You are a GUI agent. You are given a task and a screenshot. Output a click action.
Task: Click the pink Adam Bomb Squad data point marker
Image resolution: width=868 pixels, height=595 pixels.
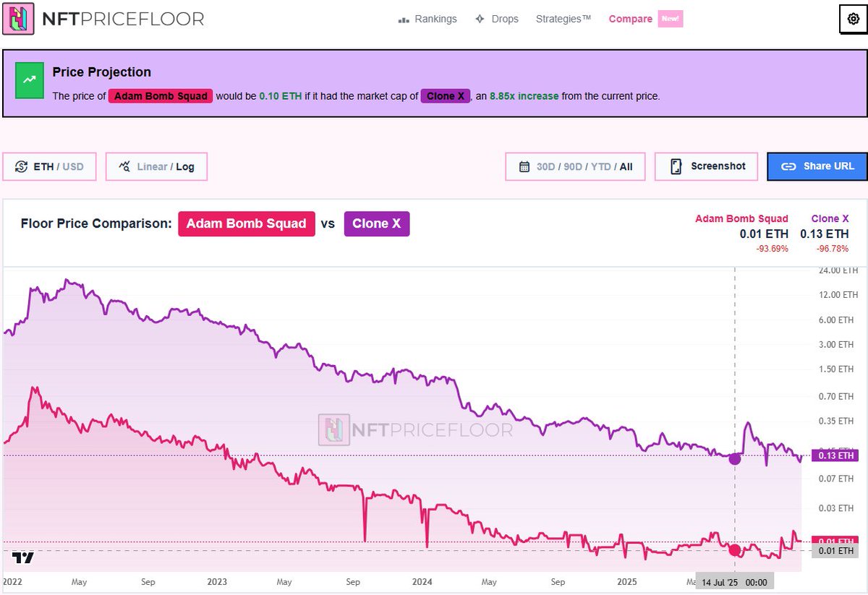735,550
